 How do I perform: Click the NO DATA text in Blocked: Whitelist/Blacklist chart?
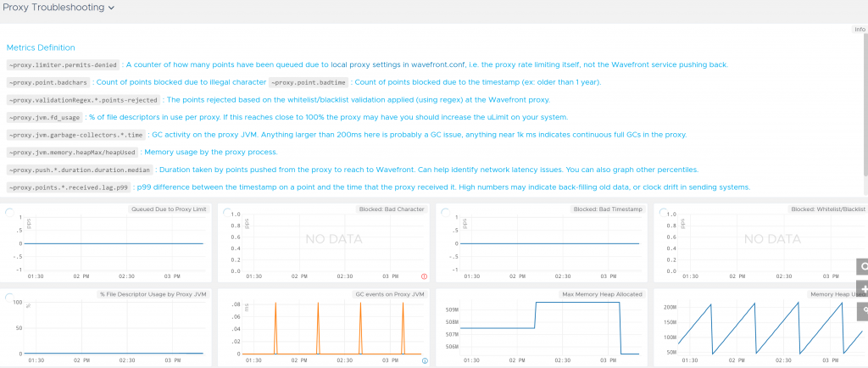tap(772, 239)
